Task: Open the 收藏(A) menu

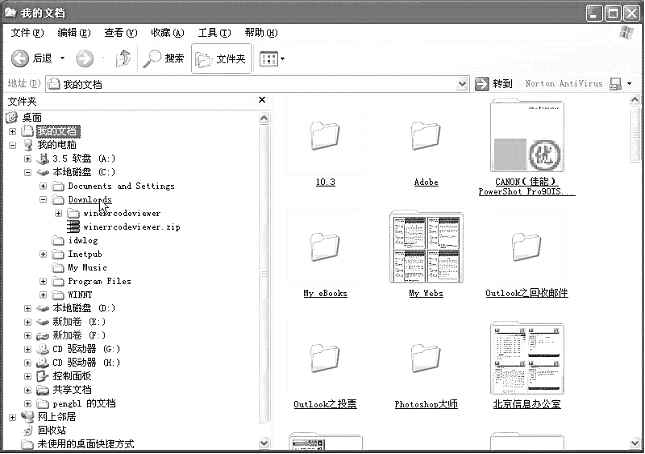Action: [x=167, y=32]
